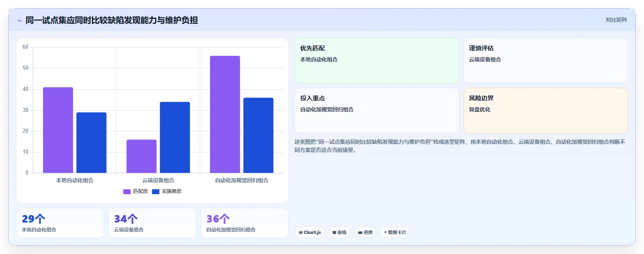Select the 36个 stat card
644x254 pixels.
pyautogui.click(x=244, y=223)
